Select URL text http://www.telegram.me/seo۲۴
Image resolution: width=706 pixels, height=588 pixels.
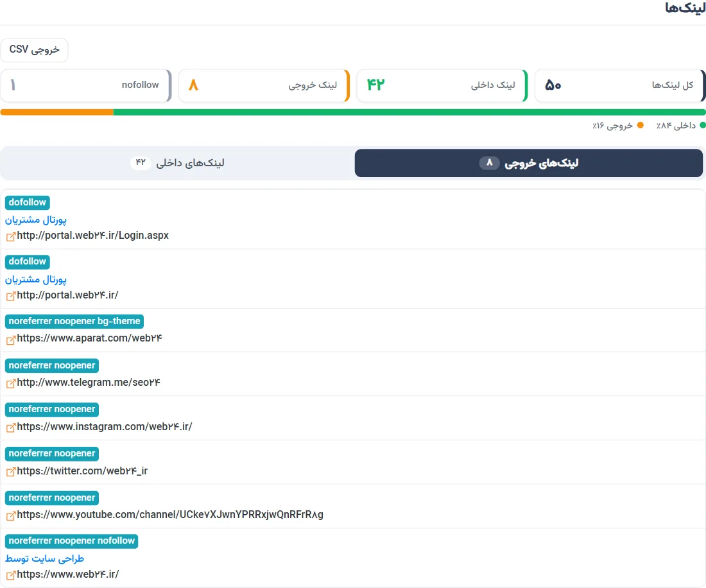point(89,382)
